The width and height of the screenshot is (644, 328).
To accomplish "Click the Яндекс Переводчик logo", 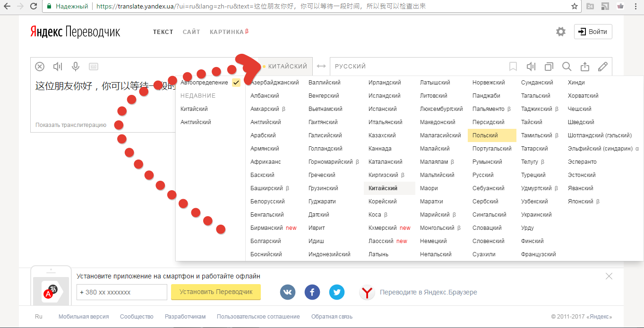I will coord(75,32).
